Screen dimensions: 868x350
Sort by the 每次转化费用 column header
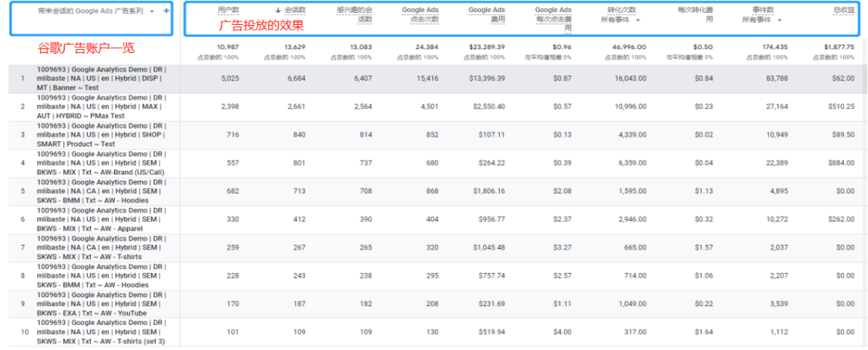(695, 14)
